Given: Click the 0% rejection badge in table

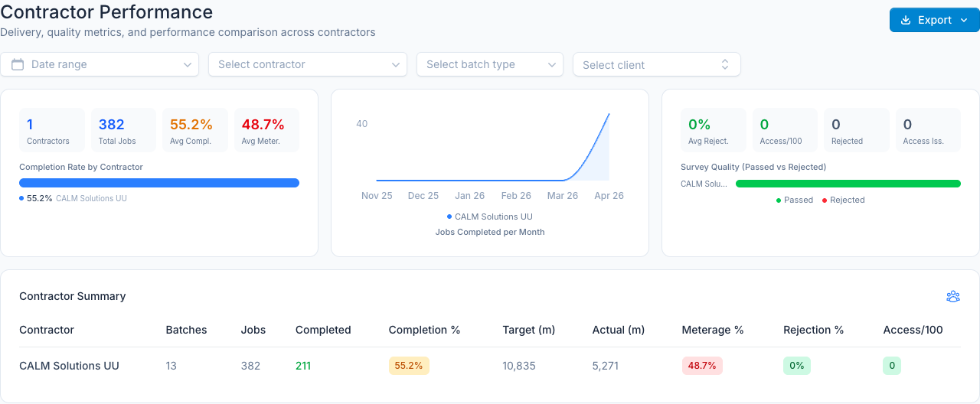Looking at the screenshot, I should tap(797, 366).
